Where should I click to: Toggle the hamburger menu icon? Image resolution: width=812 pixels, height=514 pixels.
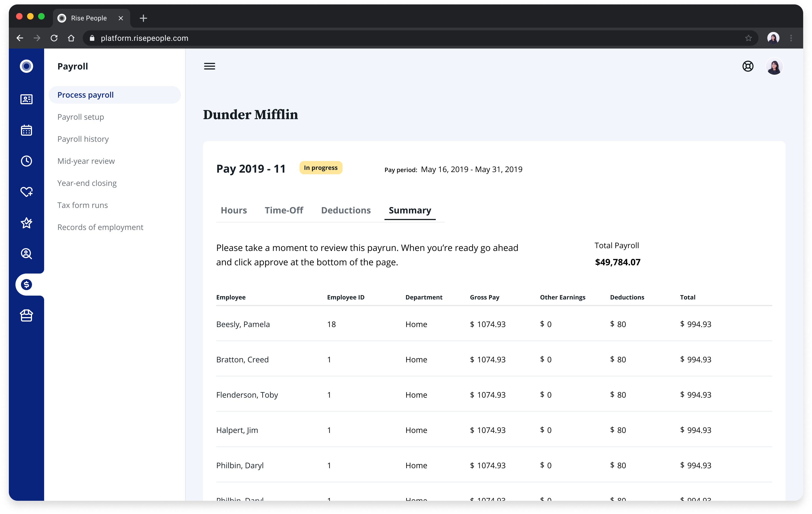pos(209,66)
